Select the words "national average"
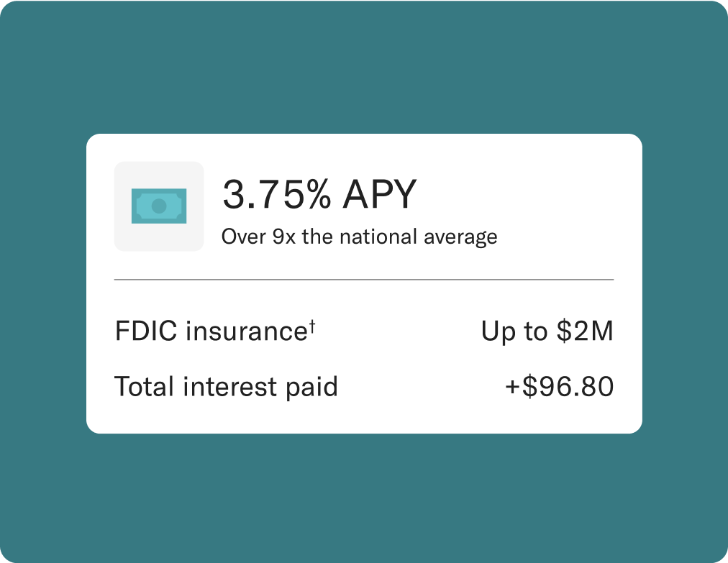This screenshot has height=563, width=728. point(419,237)
